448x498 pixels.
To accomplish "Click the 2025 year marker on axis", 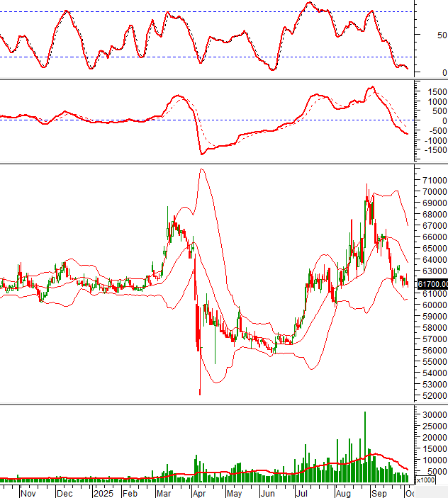I will point(103,492).
